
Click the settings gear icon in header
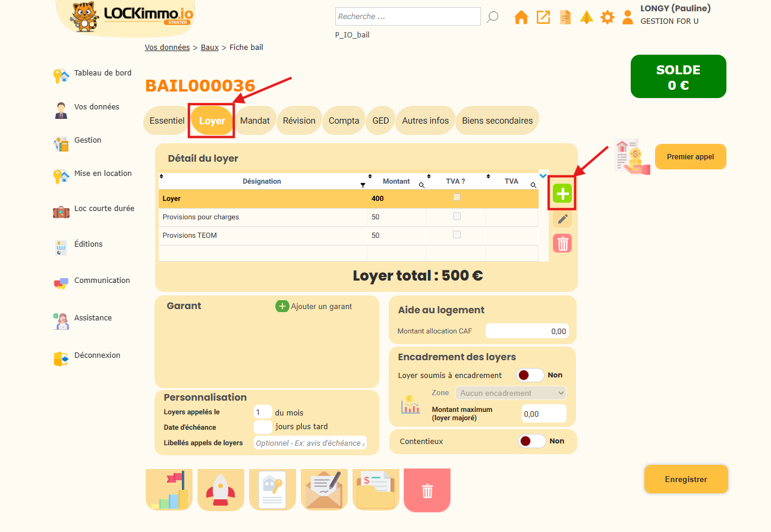607,17
